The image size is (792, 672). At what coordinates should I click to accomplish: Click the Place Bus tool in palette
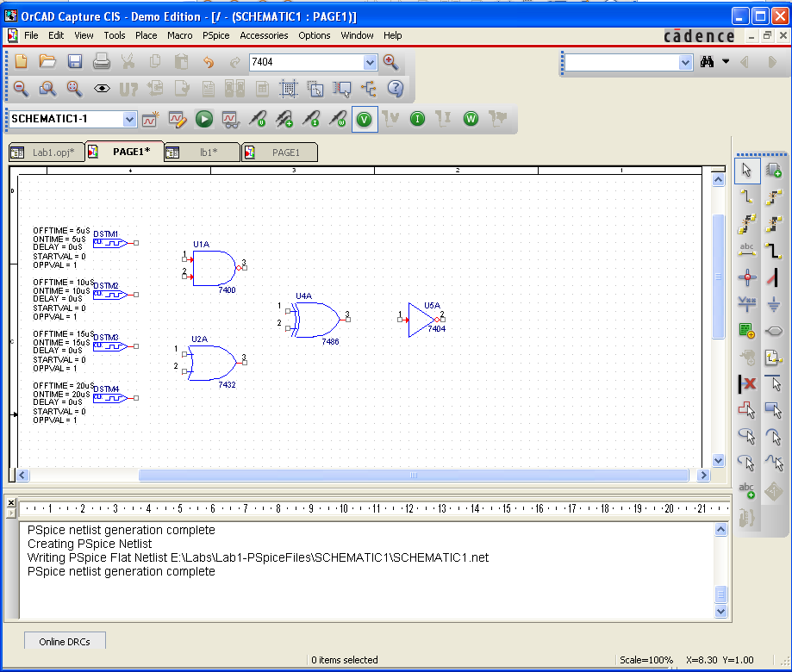(x=773, y=250)
